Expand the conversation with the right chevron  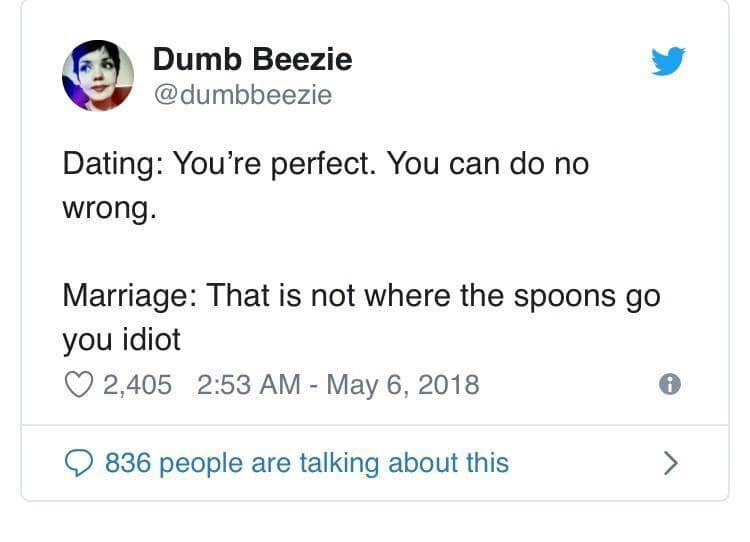coord(672,463)
